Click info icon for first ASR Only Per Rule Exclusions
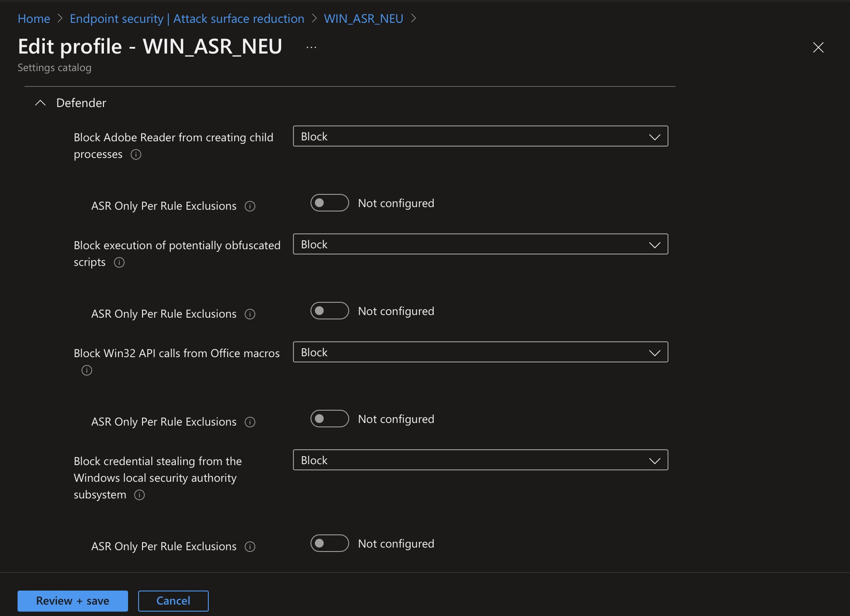 click(x=250, y=206)
